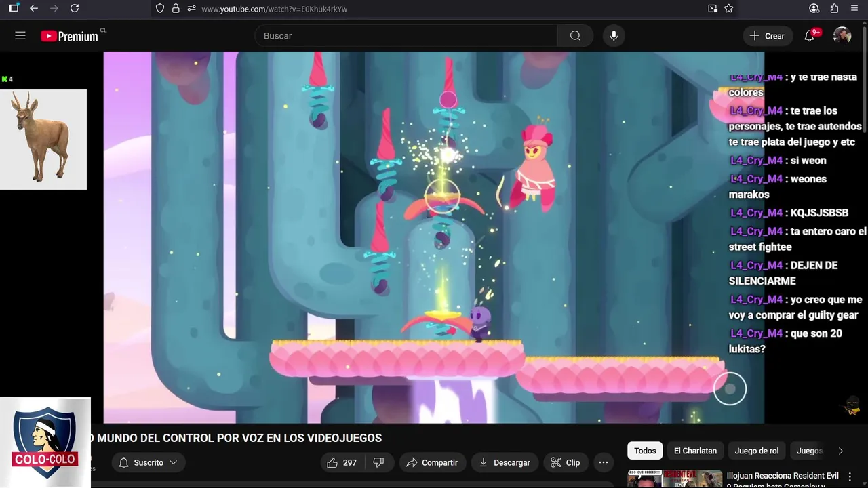868x488 pixels.
Task: Open the Resident Evil recommended video thumbnail
Action: pos(675,479)
